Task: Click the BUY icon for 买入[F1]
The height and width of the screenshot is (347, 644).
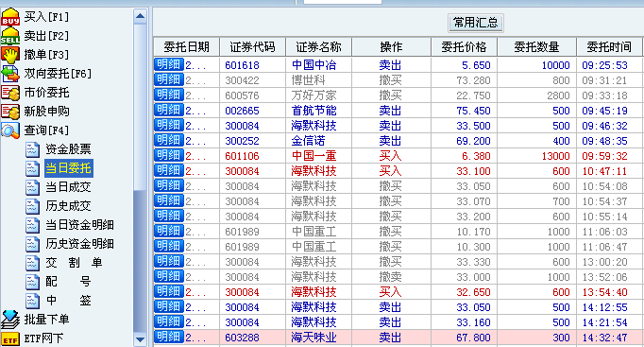Action: [x=10, y=17]
